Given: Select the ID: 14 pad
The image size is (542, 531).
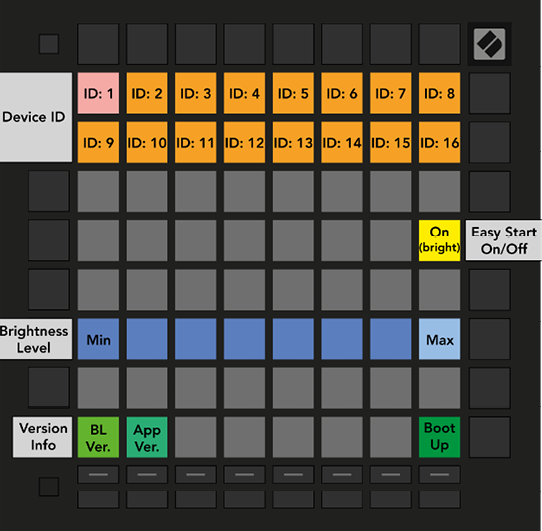Looking at the screenshot, I should (342, 142).
